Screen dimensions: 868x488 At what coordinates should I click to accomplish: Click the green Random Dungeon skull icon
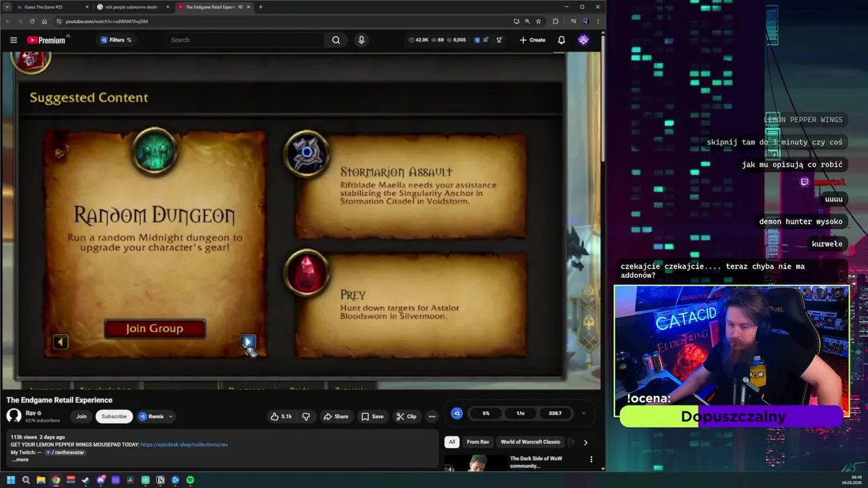(155, 150)
